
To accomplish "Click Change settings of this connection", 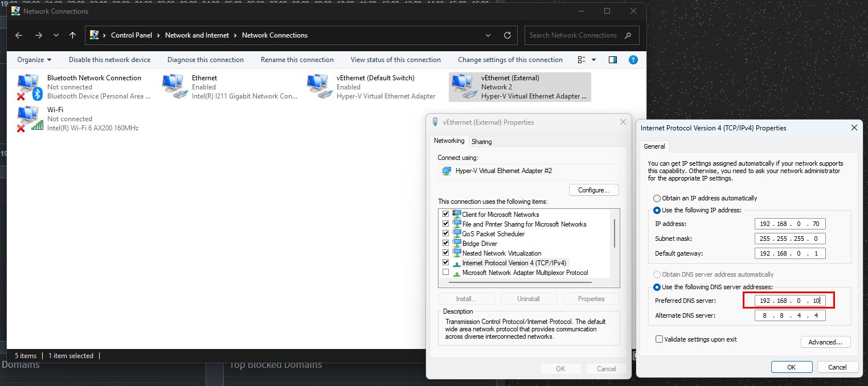I will pos(510,60).
